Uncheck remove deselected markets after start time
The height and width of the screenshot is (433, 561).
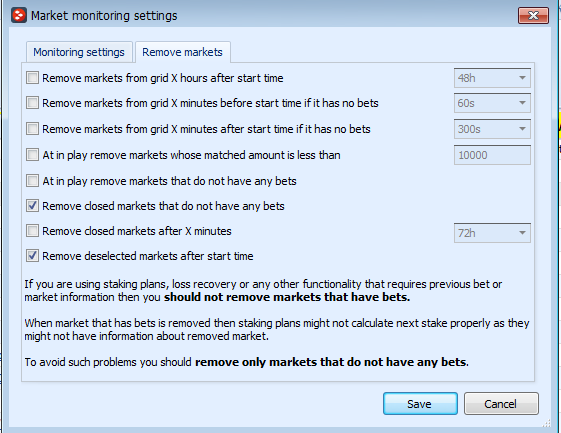tap(33, 256)
